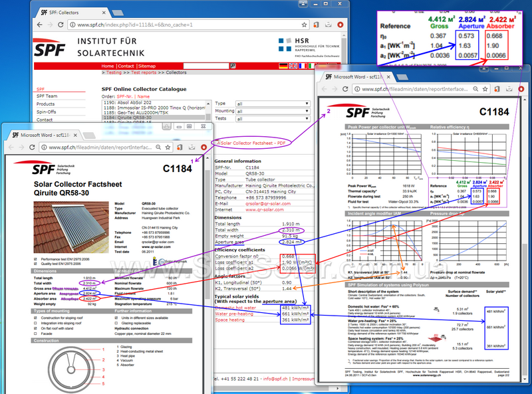Viewport: 532px width, 394px height.
Task: Open the Mounting filter dropdown
Action: tap(273, 111)
